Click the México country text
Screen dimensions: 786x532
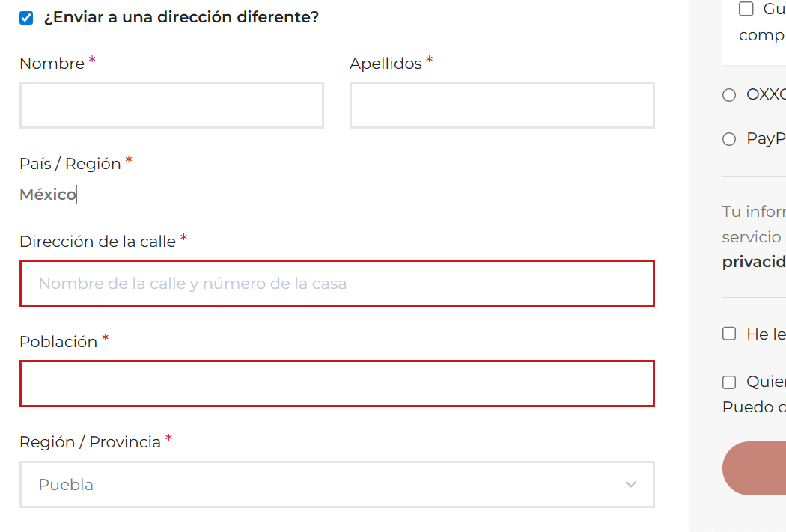click(48, 195)
